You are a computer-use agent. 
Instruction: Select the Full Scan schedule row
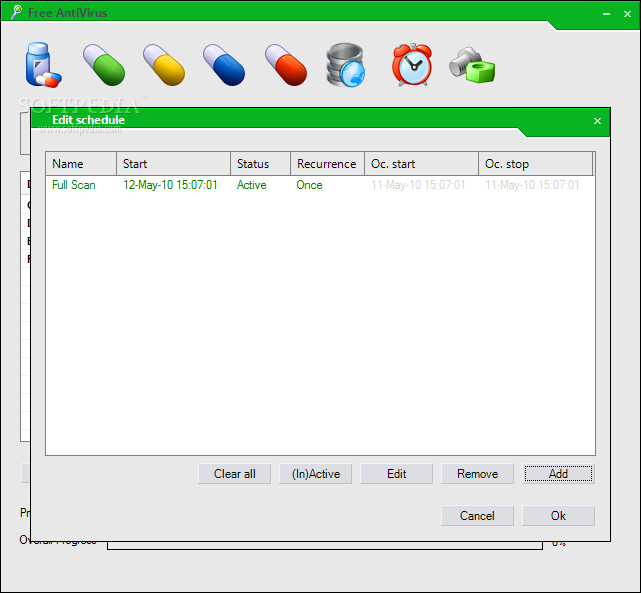tap(320, 185)
